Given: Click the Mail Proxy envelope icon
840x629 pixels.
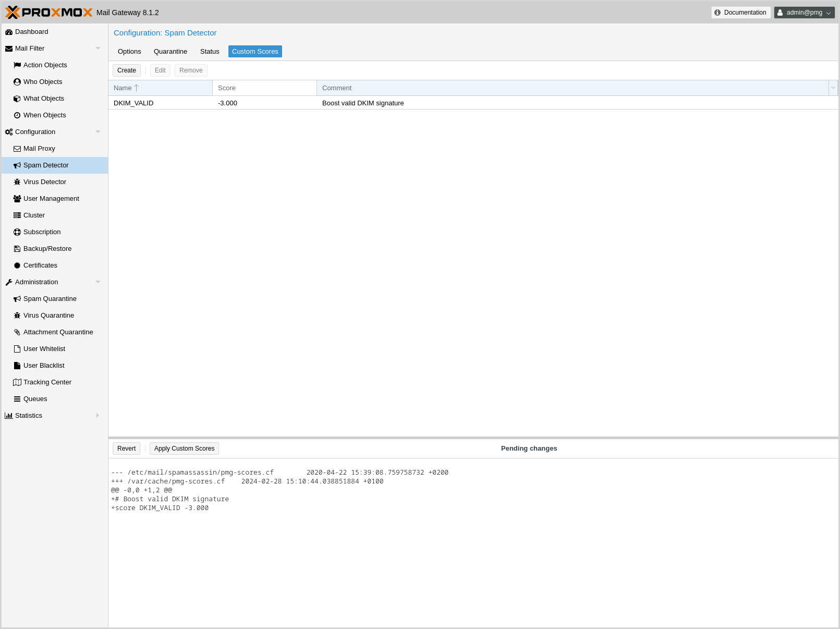Looking at the screenshot, I should click(17, 149).
